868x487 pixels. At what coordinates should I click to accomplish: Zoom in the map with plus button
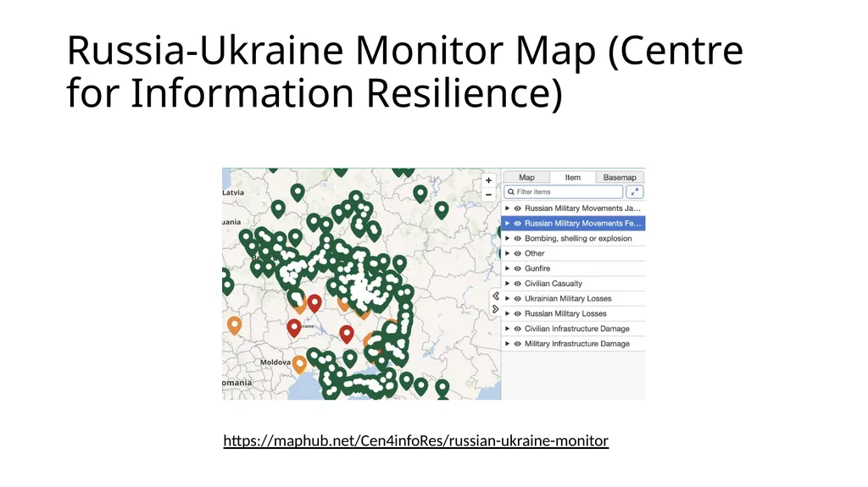[488, 180]
